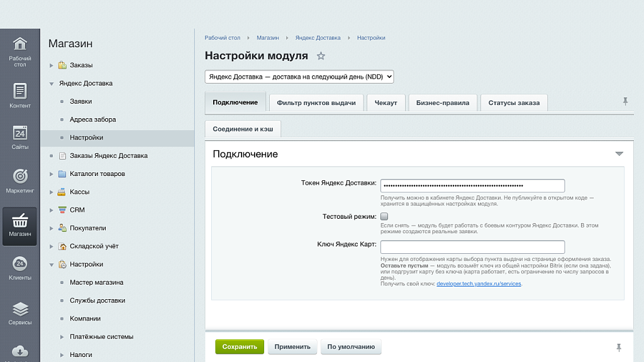Screen dimensions: 644x362
Task: Go to the Яндекс Доставка breadcrumb link
Action: coord(318,38)
